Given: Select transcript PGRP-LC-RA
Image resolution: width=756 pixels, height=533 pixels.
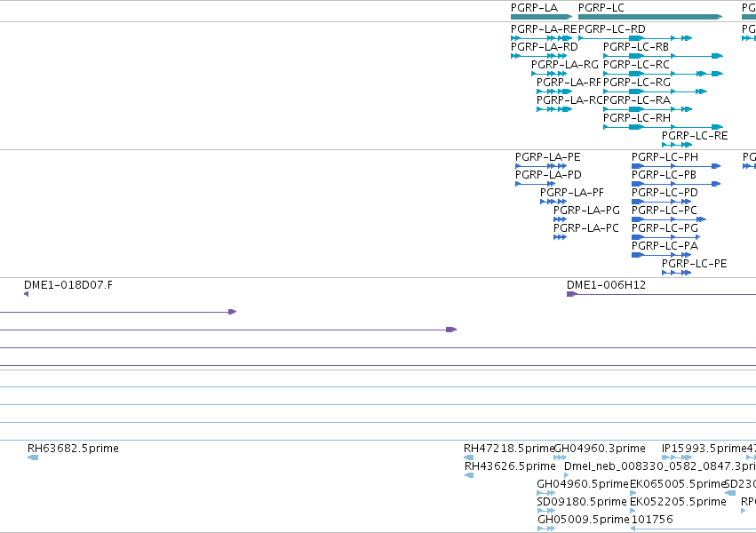Looking at the screenshot, I should [x=648, y=109].
